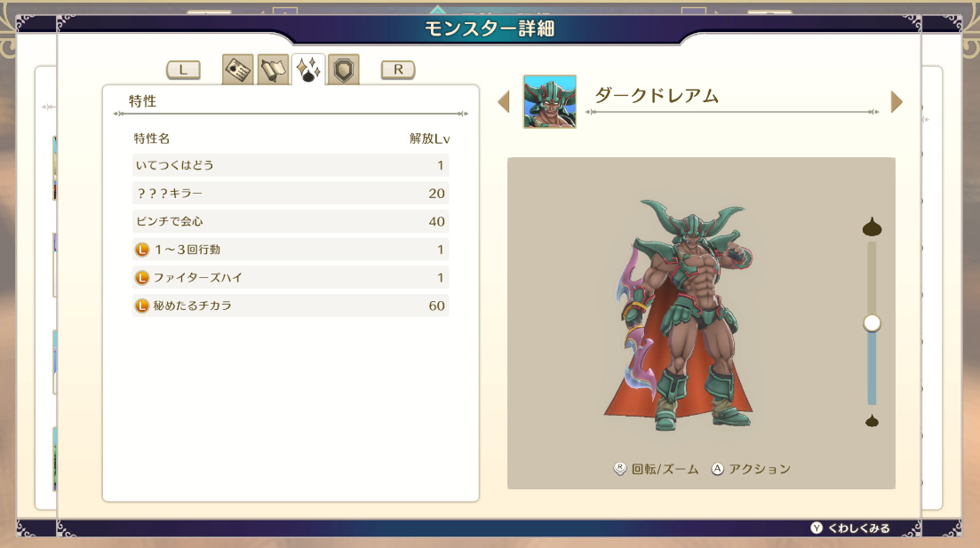980x548 pixels.
Task: Click the unlock level 60 value
Action: click(436, 306)
